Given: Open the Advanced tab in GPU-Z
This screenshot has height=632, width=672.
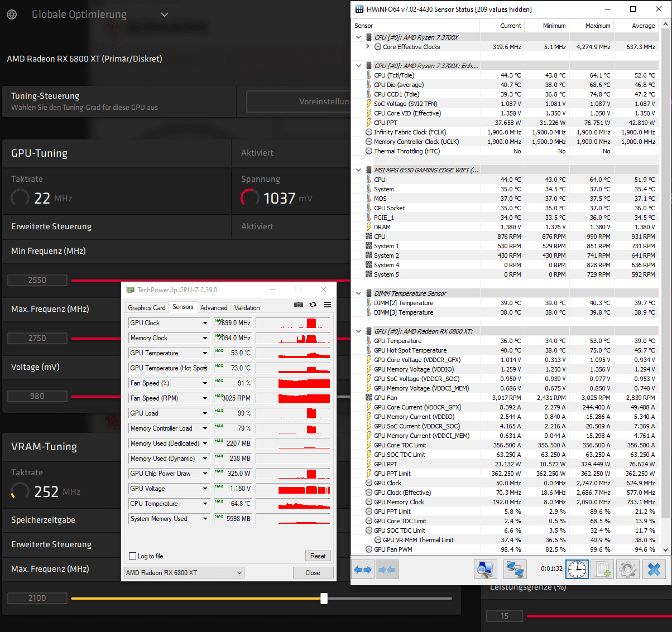Looking at the screenshot, I should click(214, 308).
